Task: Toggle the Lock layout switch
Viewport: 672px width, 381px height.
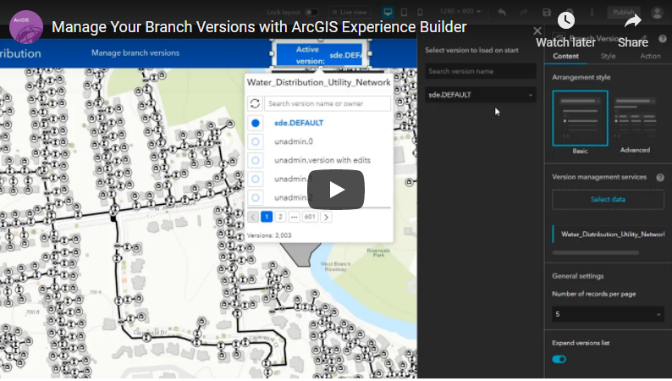Action: click(x=311, y=12)
